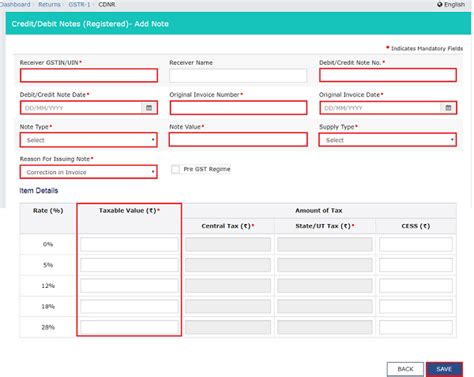474x377 pixels.
Task: Click the Taxable Value field for 5%
Action: click(129, 265)
